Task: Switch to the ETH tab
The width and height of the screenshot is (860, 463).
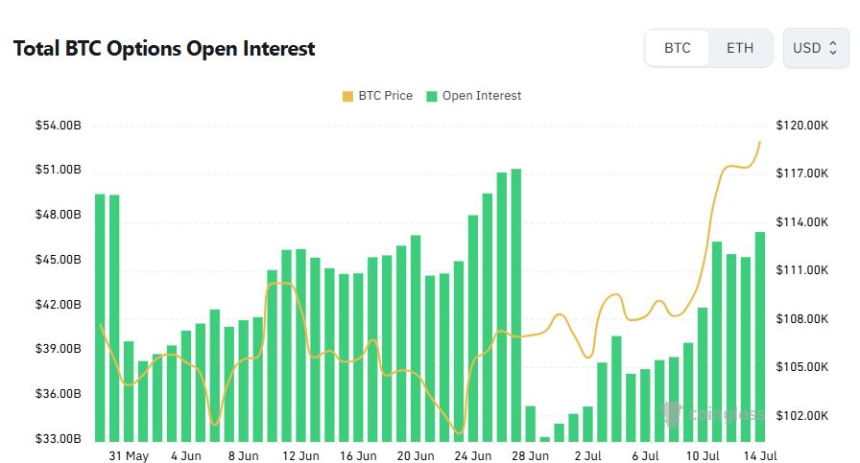Action: click(740, 48)
